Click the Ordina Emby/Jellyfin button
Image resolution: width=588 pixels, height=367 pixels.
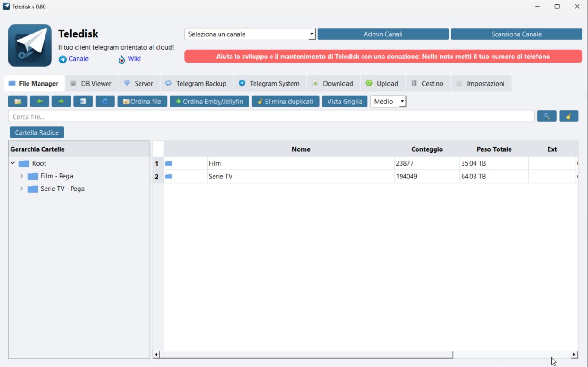pos(209,101)
